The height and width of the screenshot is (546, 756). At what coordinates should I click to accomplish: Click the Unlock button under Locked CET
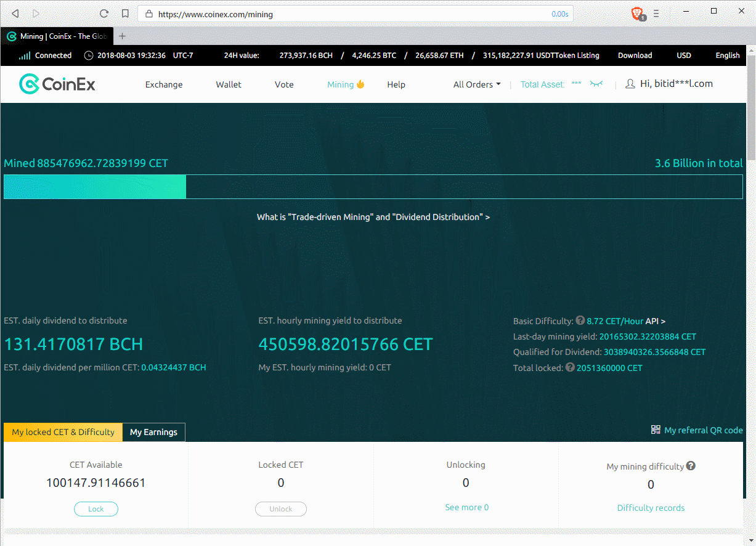coord(281,509)
